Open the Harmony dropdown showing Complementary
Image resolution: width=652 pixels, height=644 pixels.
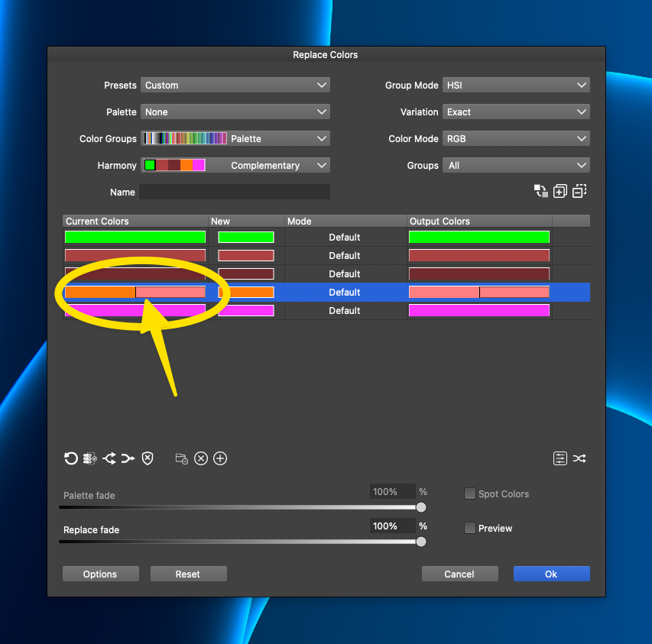coord(235,166)
